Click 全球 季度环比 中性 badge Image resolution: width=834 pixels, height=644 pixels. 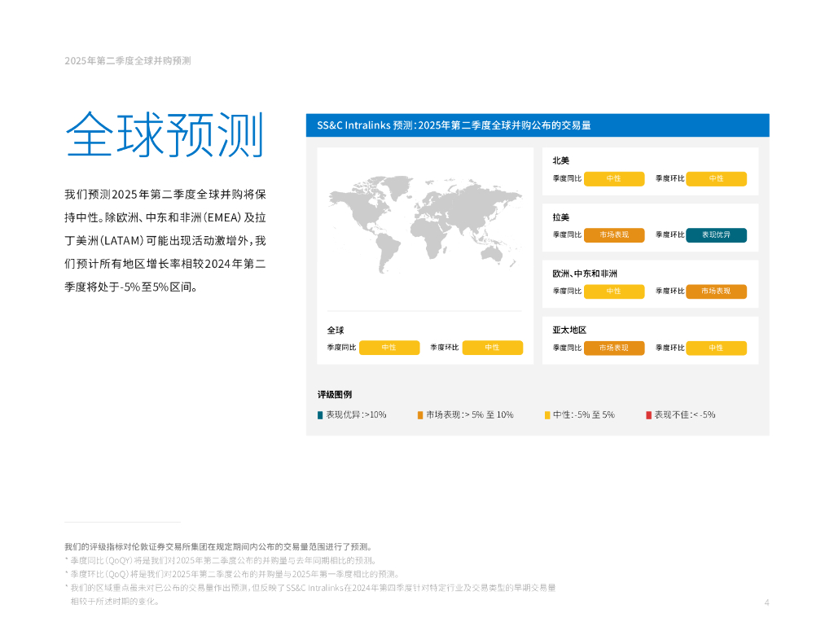(x=492, y=348)
